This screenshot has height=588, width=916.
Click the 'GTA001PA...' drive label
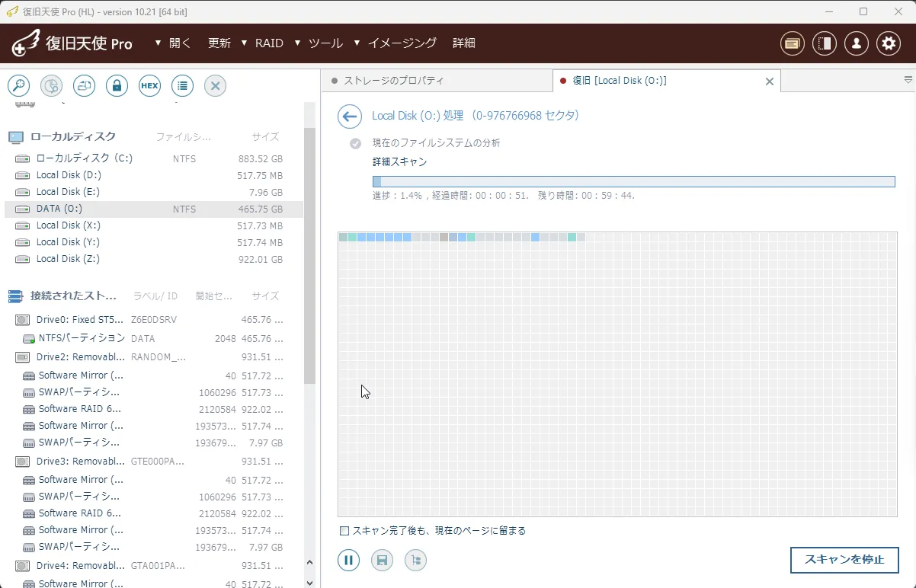click(158, 566)
